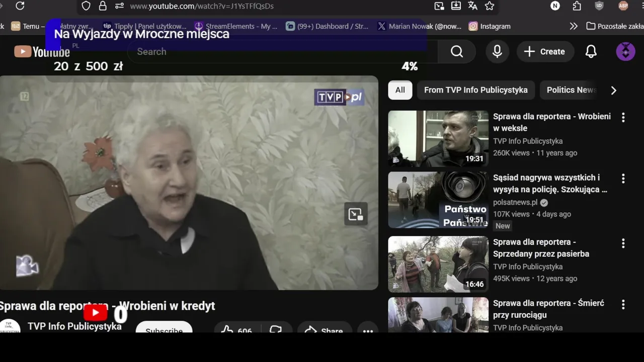Open the Extensions puzzle icon
The height and width of the screenshot is (362, 644).
pos(577,6)
